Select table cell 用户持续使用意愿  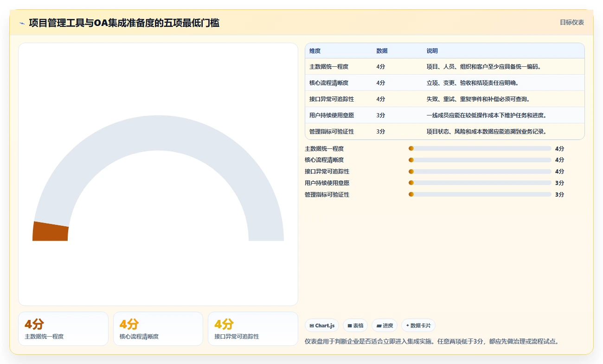[332, 115]
